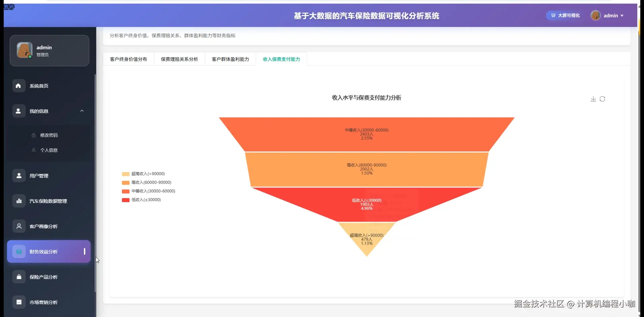Click the bag icon for 保险产品分析
644x317 pixels.
tap(19, 277)
